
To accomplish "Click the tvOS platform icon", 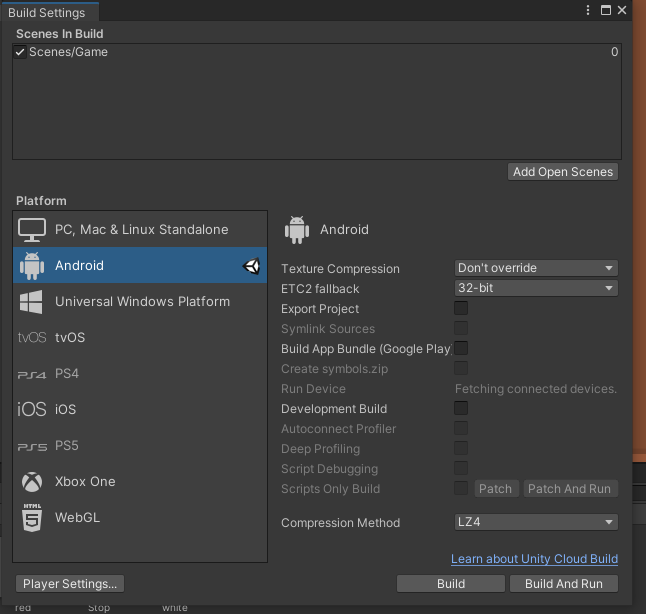I will (32, 337).
